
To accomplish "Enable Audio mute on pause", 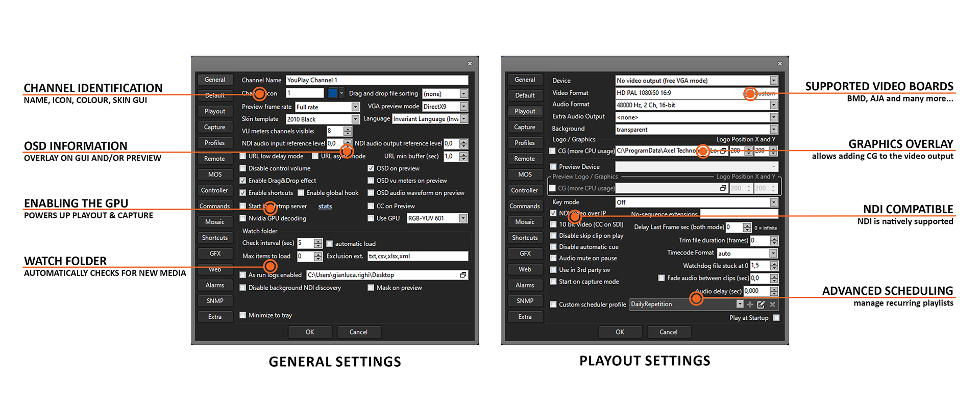I will pos(553,258).
